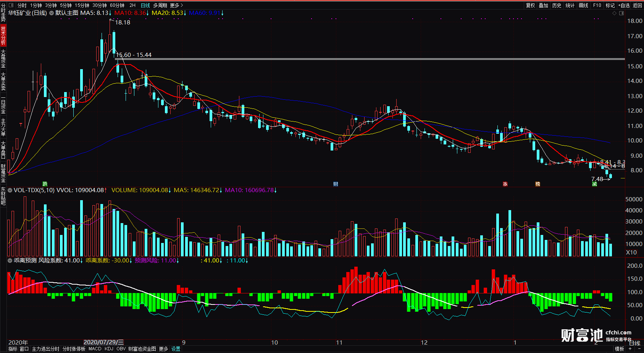Expand the 乖离预测 indicator dropdown
Image resolution: width=644 pixels, height=353 pixels.
coord(10,260)
